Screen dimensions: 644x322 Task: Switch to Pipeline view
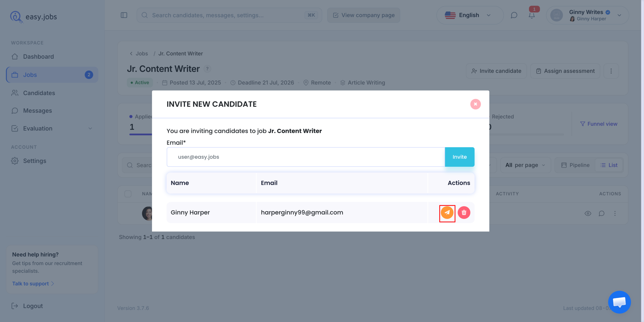click(575, 165)
